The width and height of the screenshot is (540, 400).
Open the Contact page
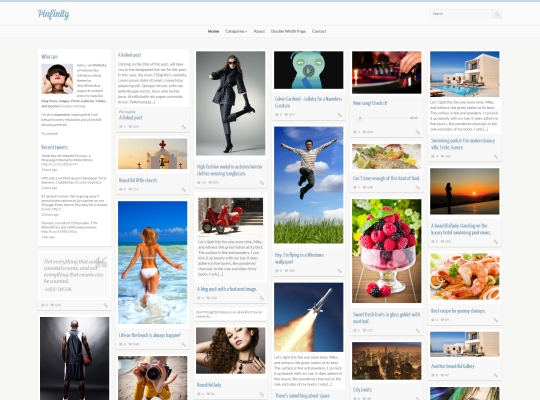click(x=319, y=31)
